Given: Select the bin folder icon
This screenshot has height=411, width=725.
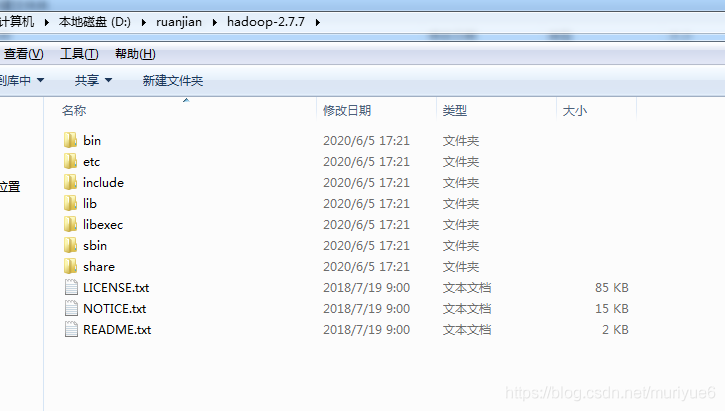Looking at the screenshot, I should pos(70,140).
